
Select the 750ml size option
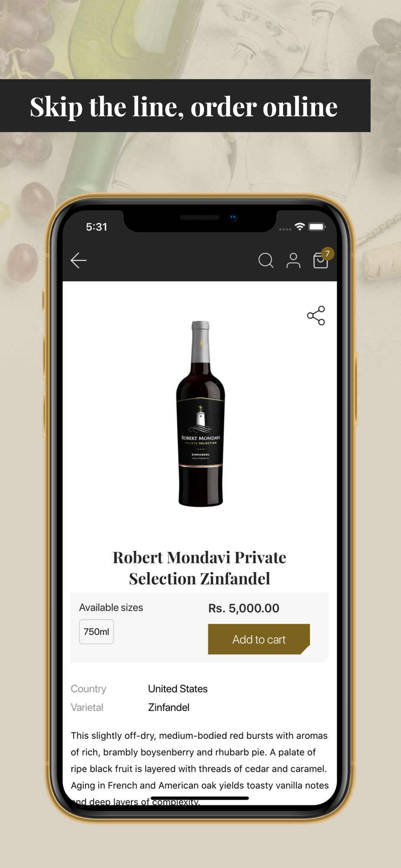tap(96, 632)
